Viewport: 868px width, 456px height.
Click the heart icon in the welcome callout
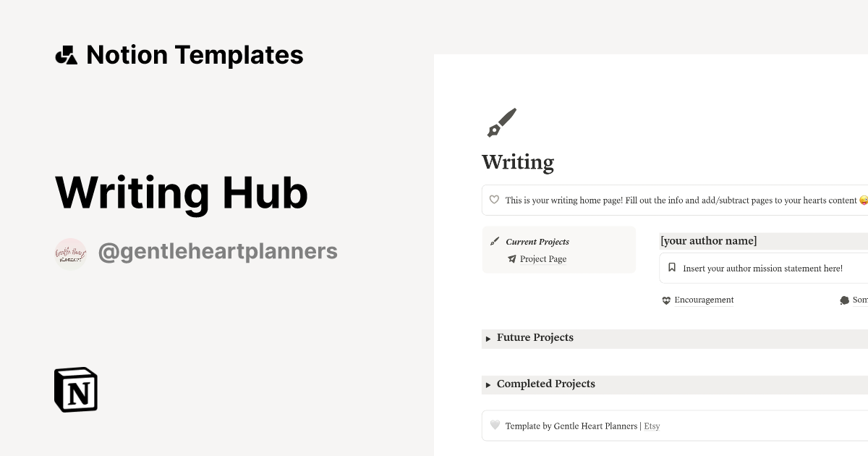[494, 200]
